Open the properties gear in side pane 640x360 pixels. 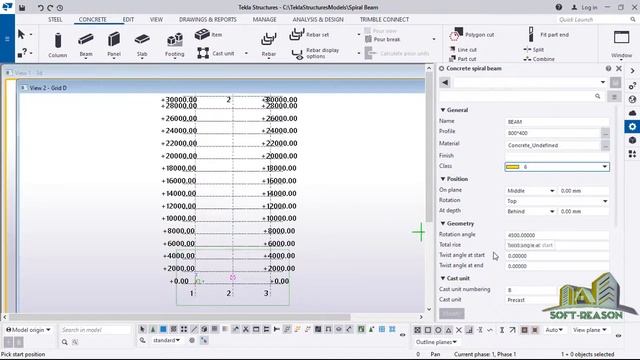tap(632, 127)
